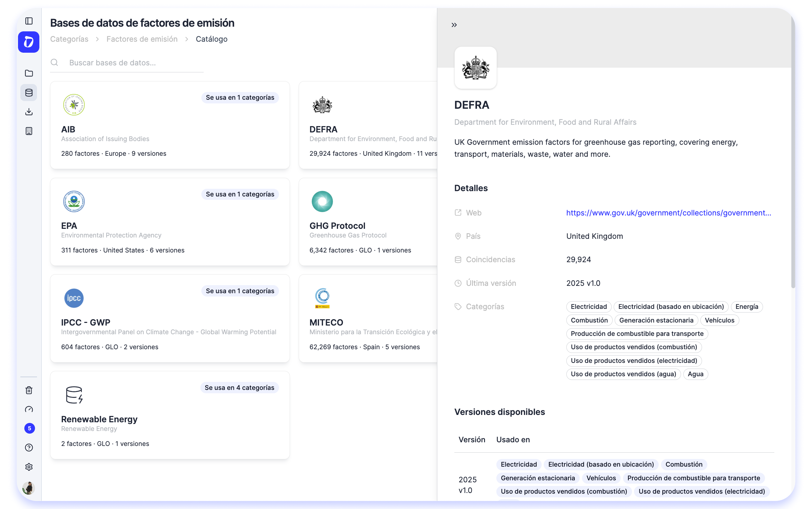Click the ipcc blue circle logo
Screen dimensions: 812x509
pyautogui.click(x=74, y=298)
